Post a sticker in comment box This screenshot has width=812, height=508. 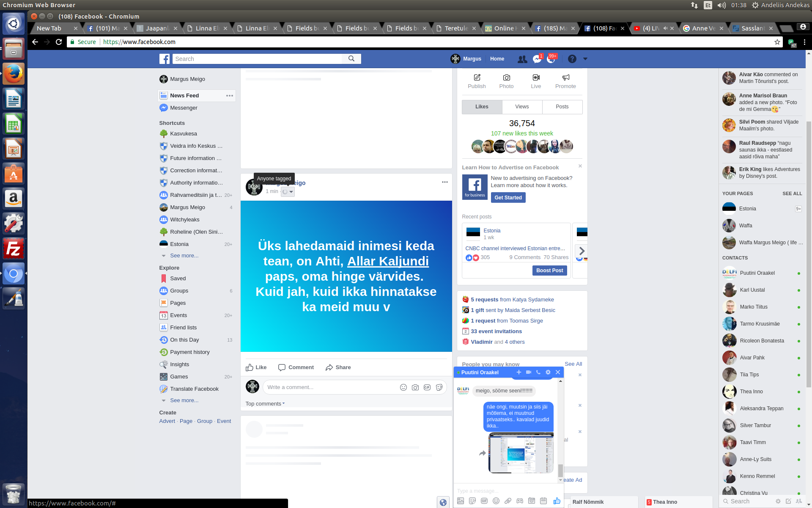(x=439, y=387)
